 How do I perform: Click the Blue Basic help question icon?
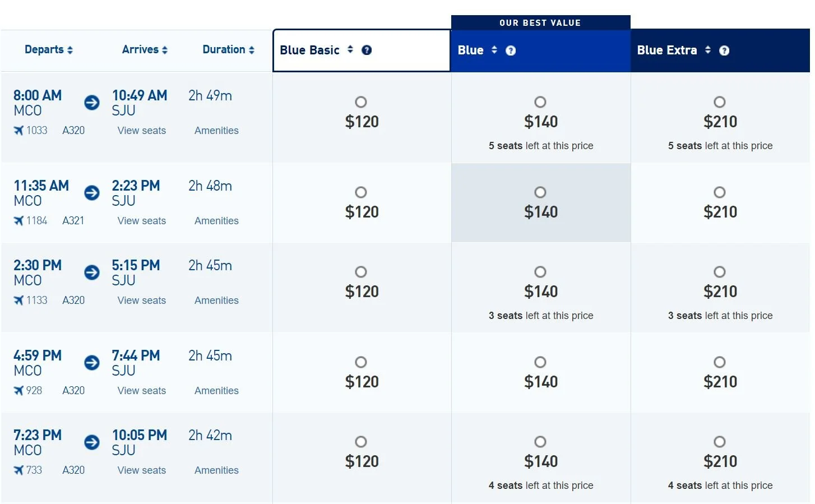pos(367,50)
